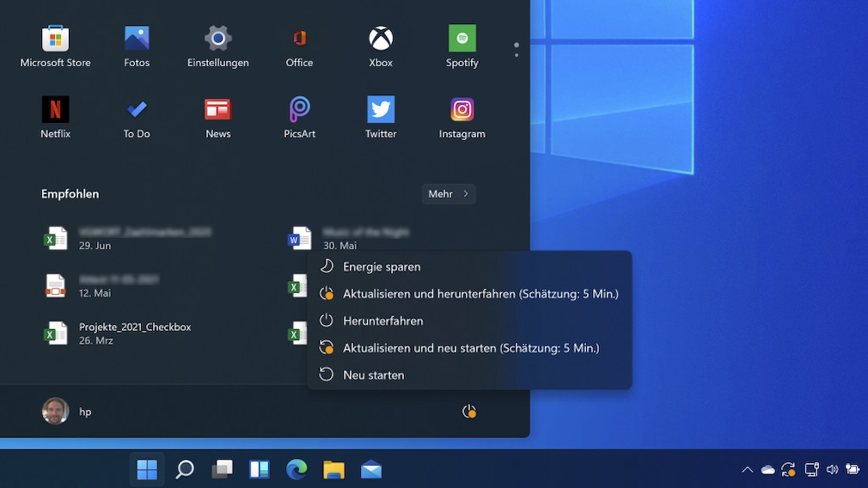Image resolution: width=868 pixels, height=488 pixels.
Task: Click the pinned apps page dots
Action: (x=517, y=50)
